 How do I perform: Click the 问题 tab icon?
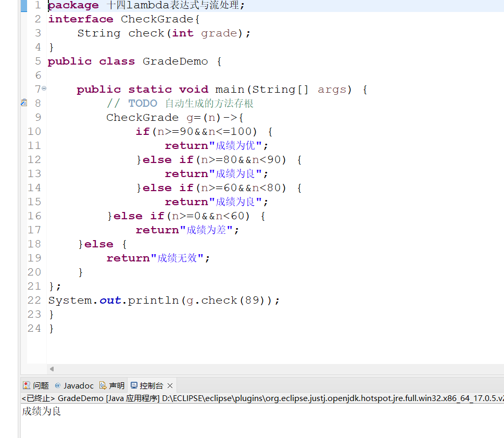[27, 385]
